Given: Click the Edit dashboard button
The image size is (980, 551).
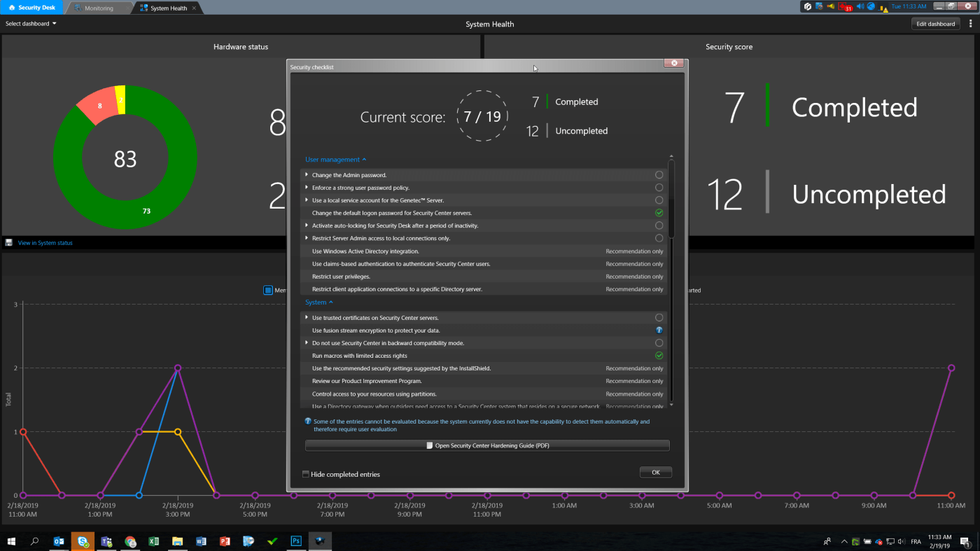Looking at the screenshot, I should tap(935, 24).
